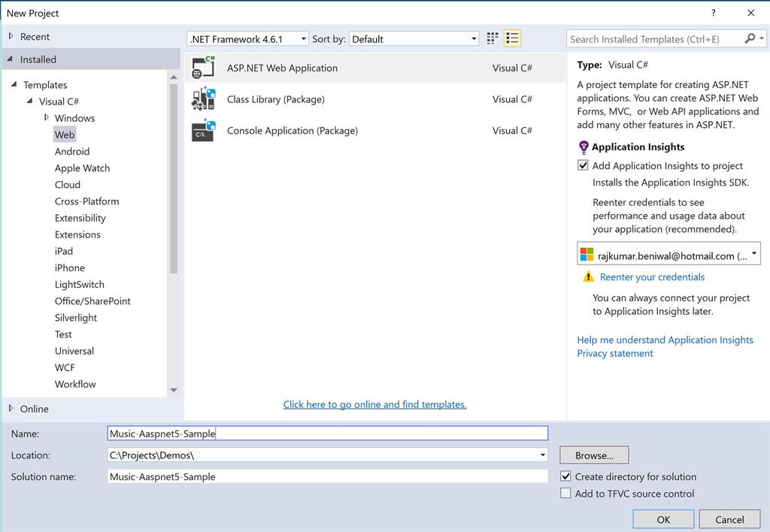Click the ASP.NET Web Application name text
This screenshot has height=532, width=770.
click(283, 68)
